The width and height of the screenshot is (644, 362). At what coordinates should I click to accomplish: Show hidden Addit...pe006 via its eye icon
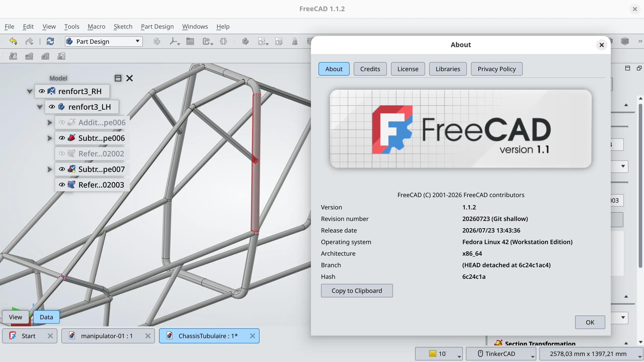pyautogui.click(x=62, y=122)
